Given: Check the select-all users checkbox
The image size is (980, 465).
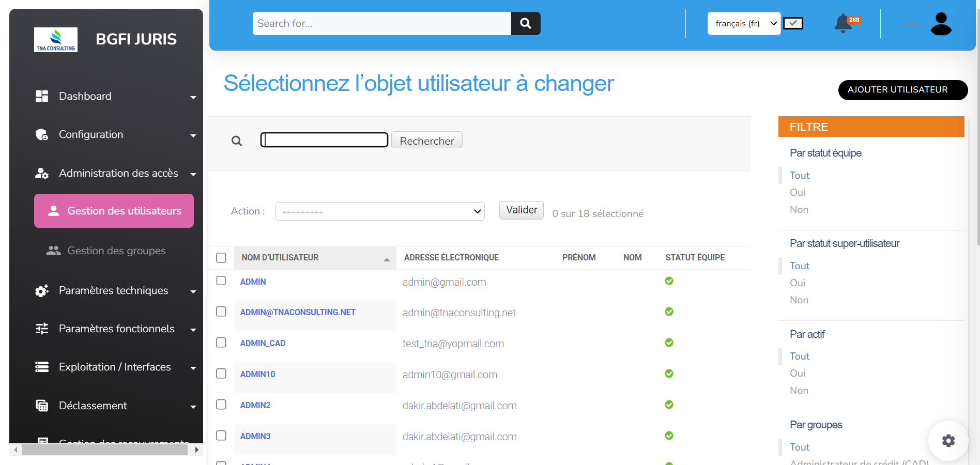Looking at the screenshot, I should click(221, 257).
